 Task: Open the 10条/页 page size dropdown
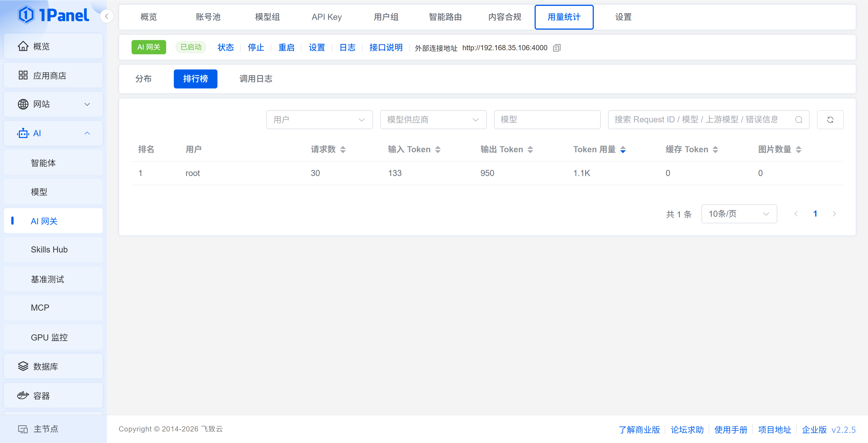click(x=739, y=214)
